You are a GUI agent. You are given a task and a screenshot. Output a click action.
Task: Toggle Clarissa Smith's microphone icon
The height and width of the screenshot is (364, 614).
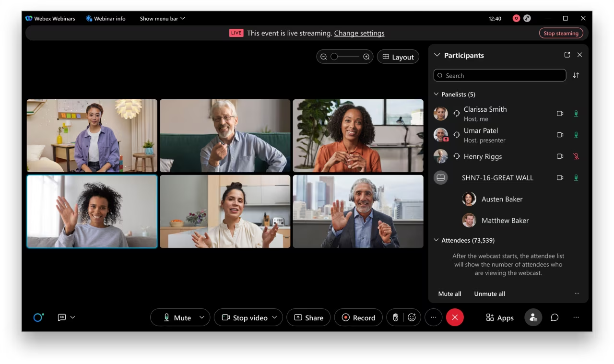coord(576,114)
